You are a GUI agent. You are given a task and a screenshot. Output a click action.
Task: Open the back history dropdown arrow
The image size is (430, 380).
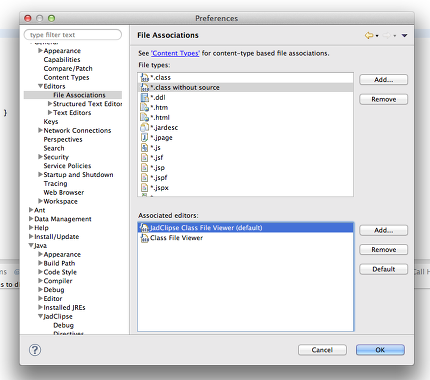click(377, 36)
